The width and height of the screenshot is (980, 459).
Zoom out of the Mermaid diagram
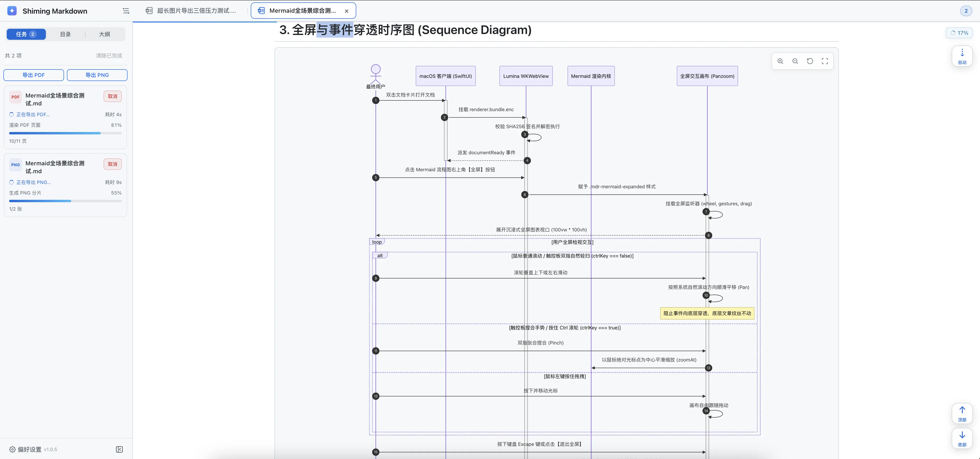click(x=795, y=61)
